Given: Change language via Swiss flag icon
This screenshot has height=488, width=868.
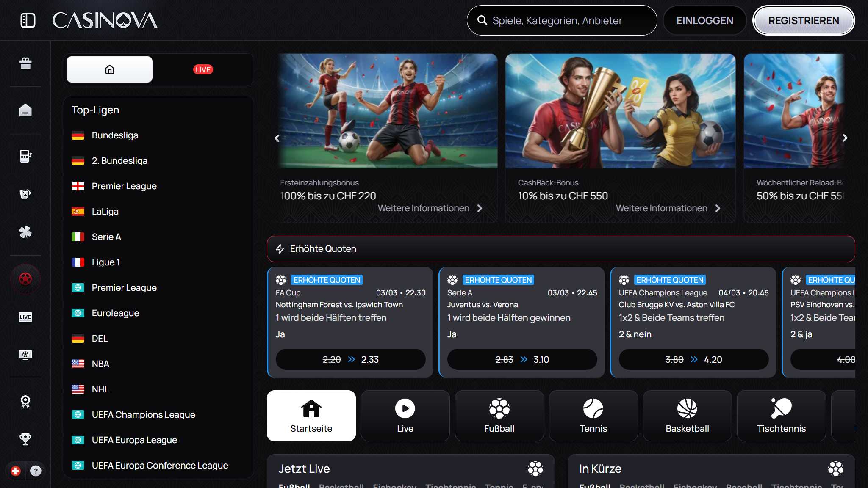Looking at the screenshot, I should point(16,471).
